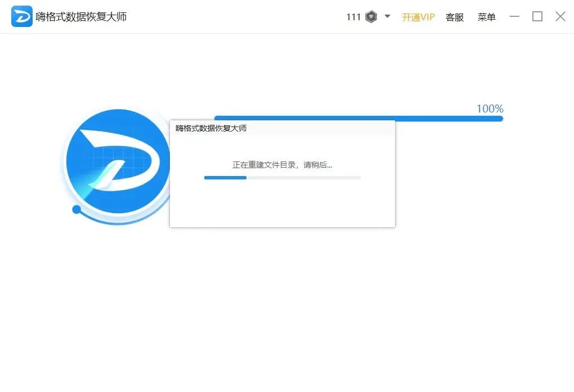This screenshot has height=392, width=574.
Task: Open the 菜单 menu
Action: (487, 17)
